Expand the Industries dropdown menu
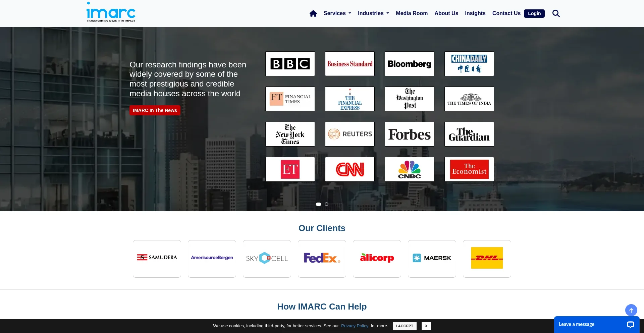 click(373, 13)
